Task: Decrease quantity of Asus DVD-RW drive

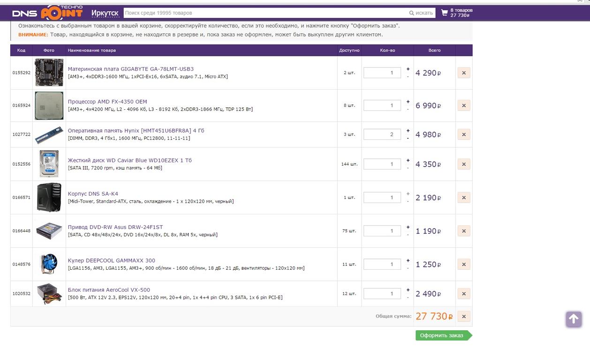Action: tap(408, 235)
